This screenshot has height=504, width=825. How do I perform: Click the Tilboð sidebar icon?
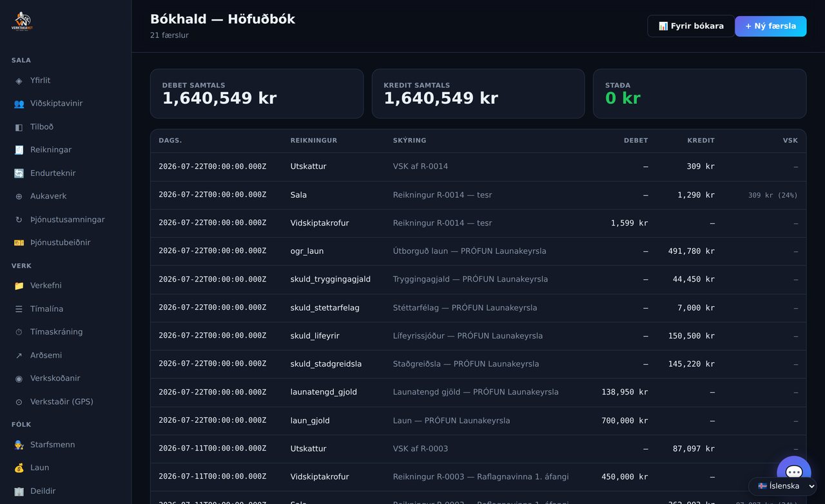[x=19, y=127]
